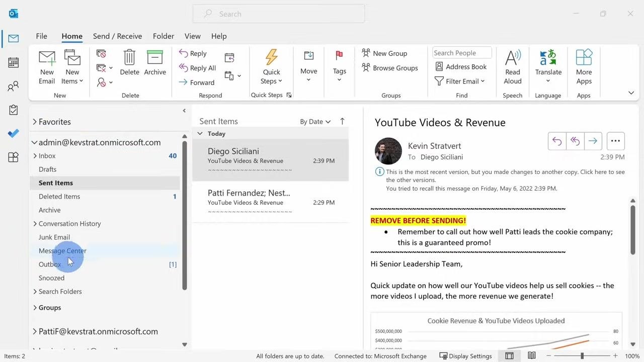Open the Calendar view in sidebar
Viewport: 644px width, 362px height.
(x=14, y=62)
